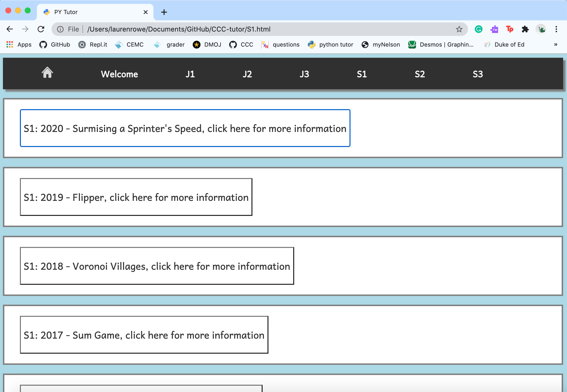This screenshot has height=392, width=567.
Task: Expand hidden bookmarks overflow chevron
Action: [x=555, y=44]
